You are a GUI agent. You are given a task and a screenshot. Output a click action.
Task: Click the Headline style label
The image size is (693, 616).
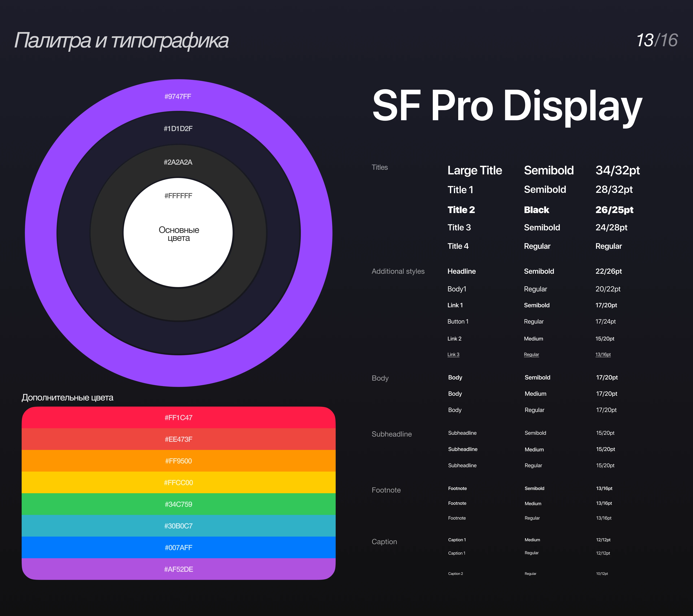(461, 271)
